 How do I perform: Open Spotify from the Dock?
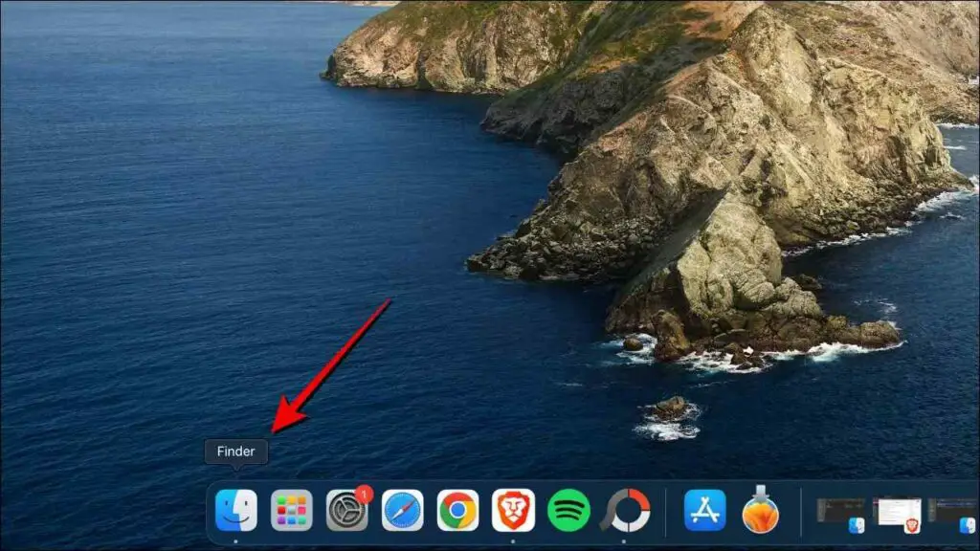[568, 511]
